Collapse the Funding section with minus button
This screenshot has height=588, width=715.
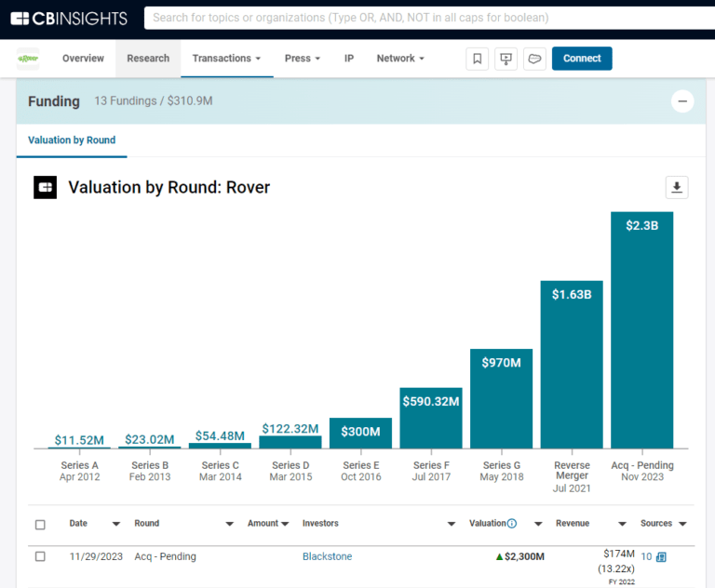[682, 101]
